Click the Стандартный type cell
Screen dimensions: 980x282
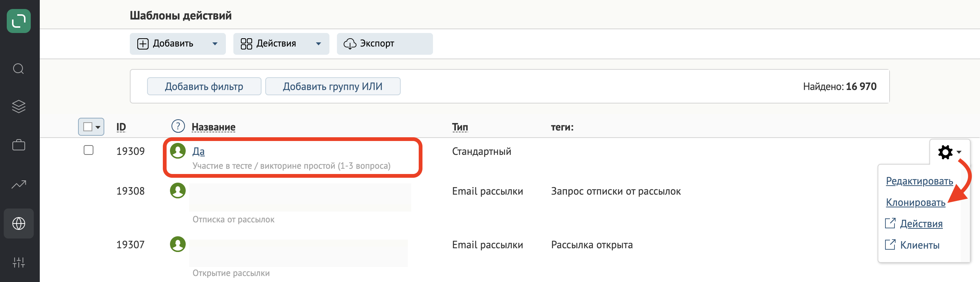481,151
